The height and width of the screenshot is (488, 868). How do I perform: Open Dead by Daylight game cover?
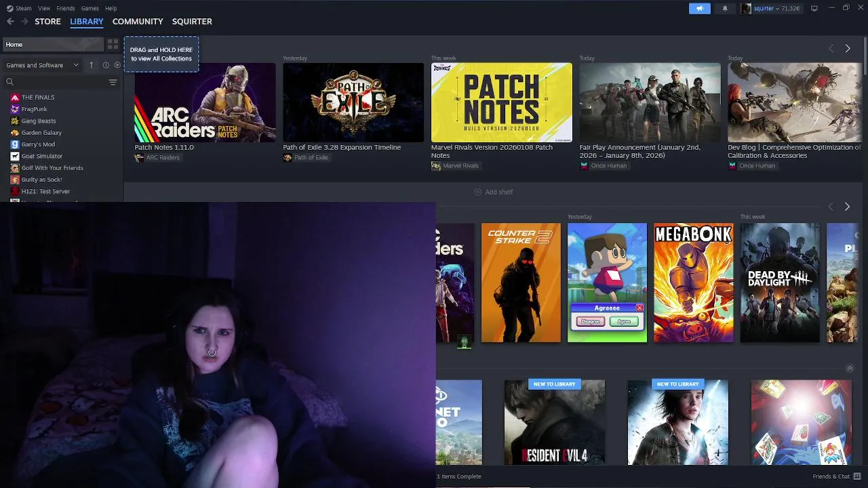point(780,283)
